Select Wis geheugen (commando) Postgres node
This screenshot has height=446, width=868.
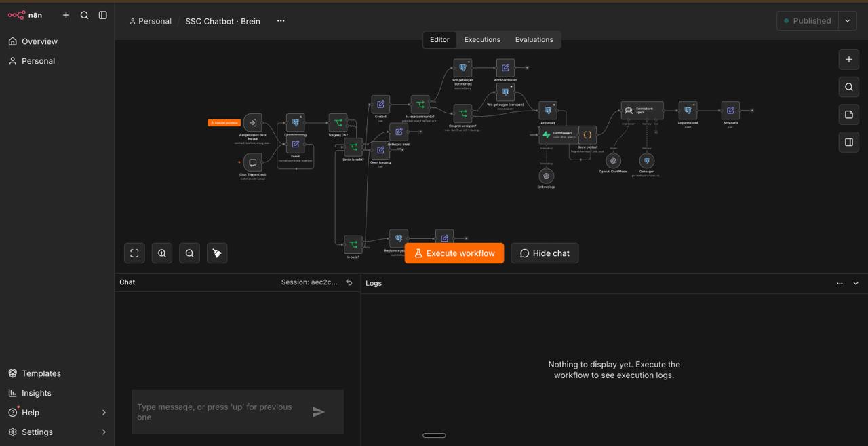462,68
